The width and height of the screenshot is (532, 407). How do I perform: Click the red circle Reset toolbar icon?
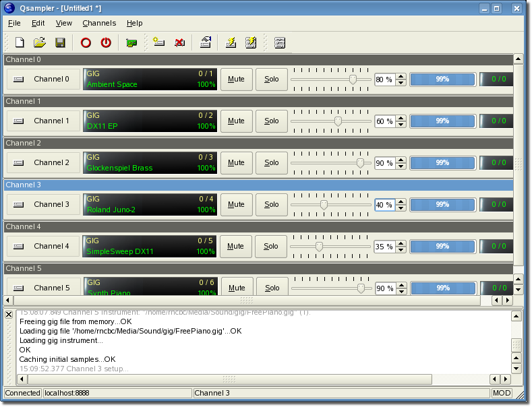click(86, 42)
